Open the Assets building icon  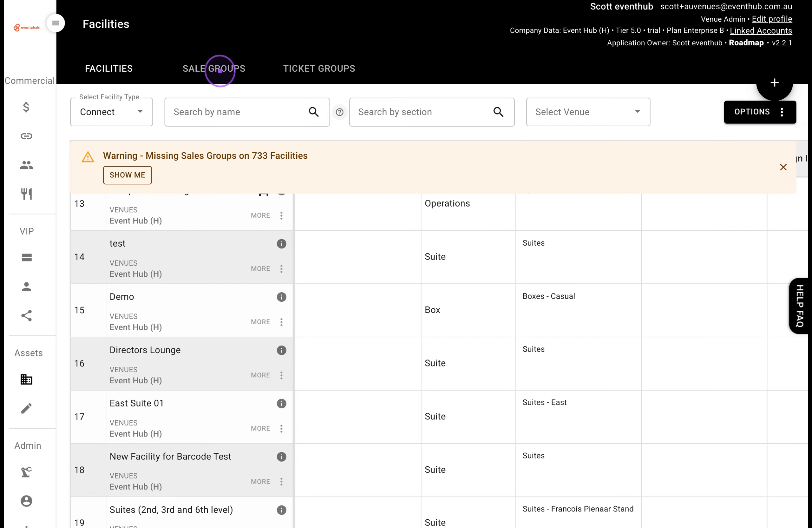point(26,379)
